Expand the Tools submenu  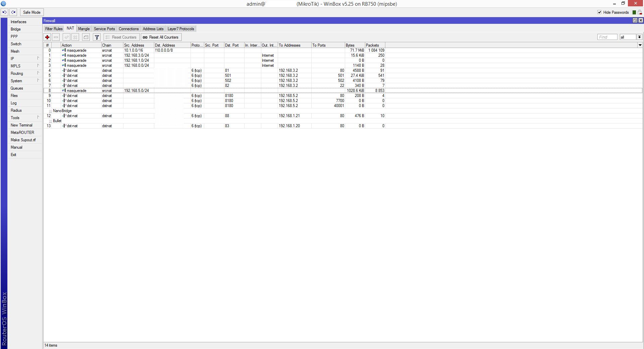[x=25, y=118]
